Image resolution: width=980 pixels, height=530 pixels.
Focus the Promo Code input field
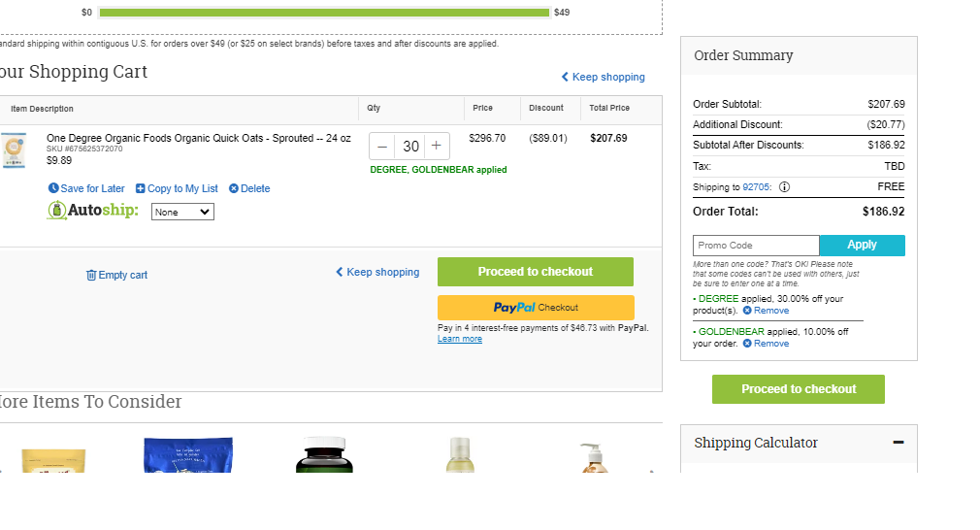point(756,246)
